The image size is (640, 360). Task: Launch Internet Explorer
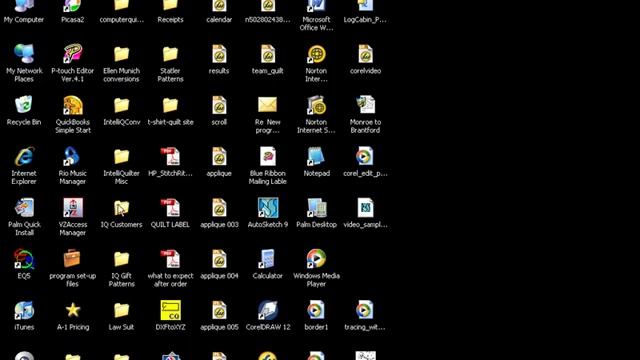tap(24, 156)
